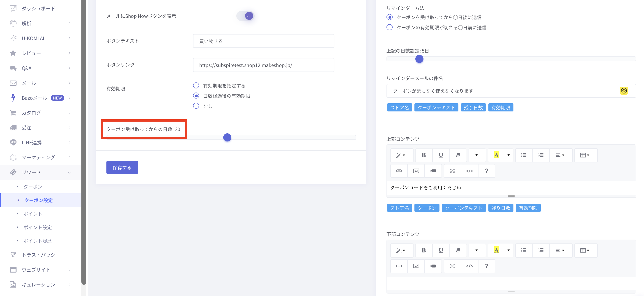Image resolution: width=644 pixels, height=296 pixels.
Task: Select 有効期限を指定する radio option
Action: pos(196,86)
